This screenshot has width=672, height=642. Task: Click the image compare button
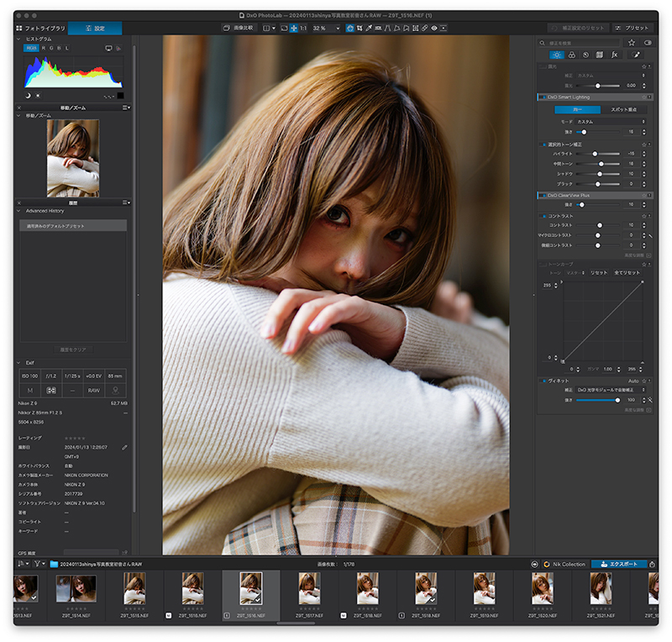239,29
